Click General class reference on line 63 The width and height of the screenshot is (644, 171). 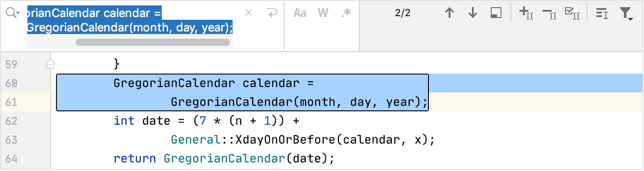(x=196, y=140)
